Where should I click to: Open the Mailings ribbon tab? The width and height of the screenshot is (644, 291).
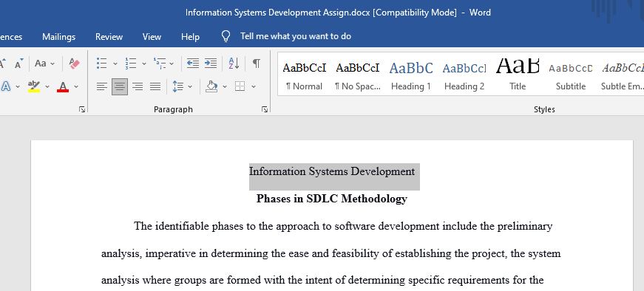click(58, 37)
